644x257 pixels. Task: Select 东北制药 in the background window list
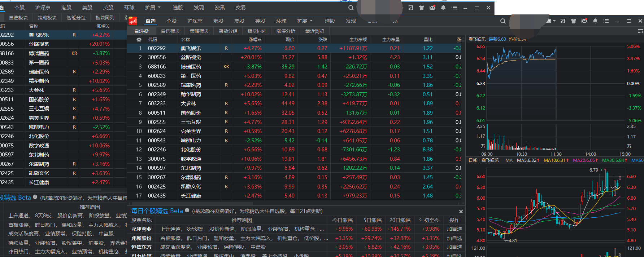coord(39,155)
